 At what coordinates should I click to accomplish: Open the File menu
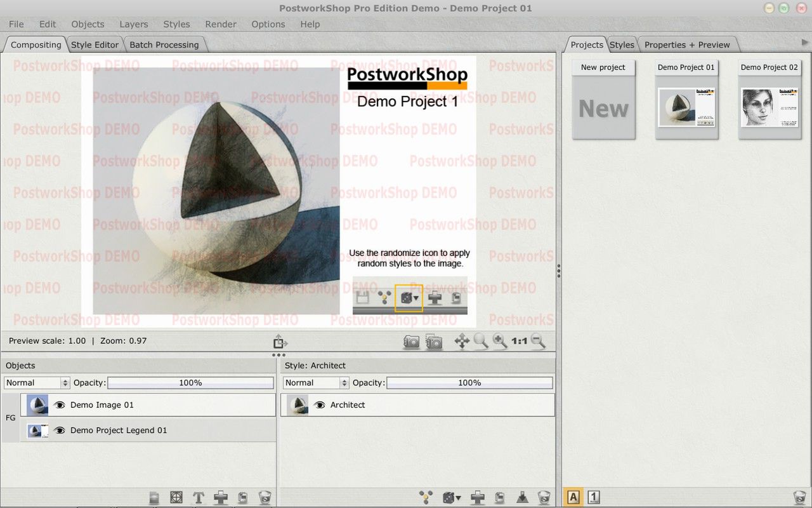click(x=16, y=24)
